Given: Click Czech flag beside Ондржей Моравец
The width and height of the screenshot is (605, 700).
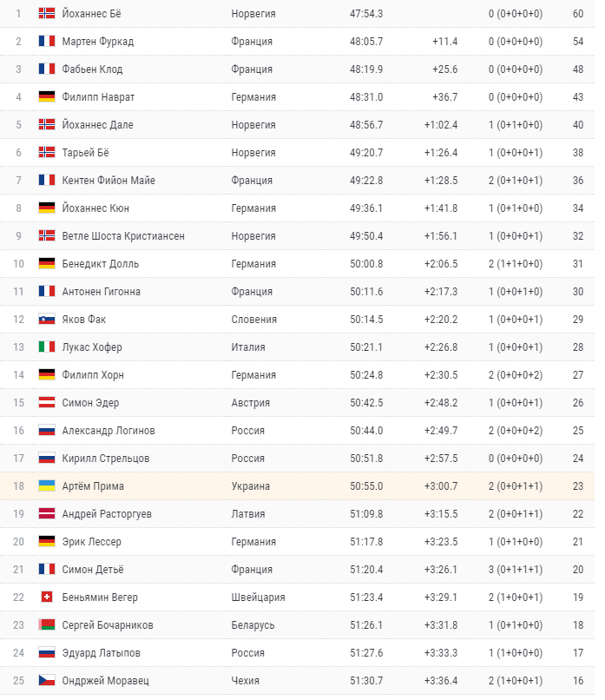Looking at the screenshot, I should (x=46, y=680).
